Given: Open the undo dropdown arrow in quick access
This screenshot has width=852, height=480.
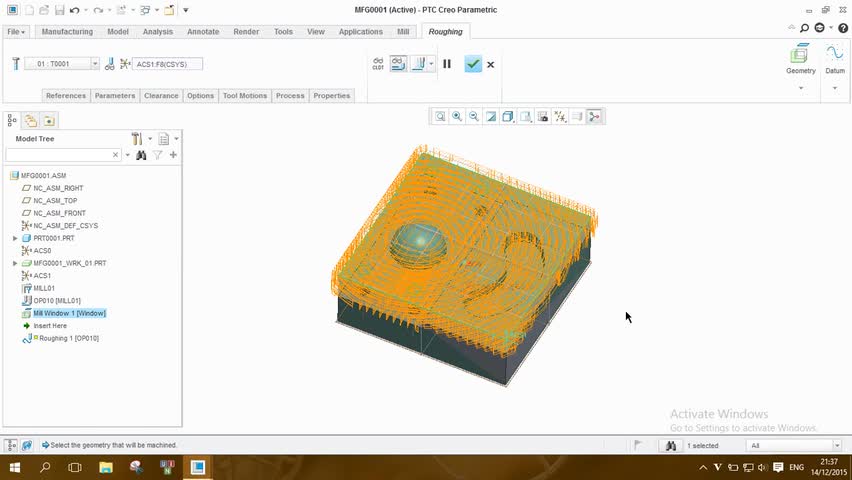Looking at the screenshot, I should click(86, 10).
